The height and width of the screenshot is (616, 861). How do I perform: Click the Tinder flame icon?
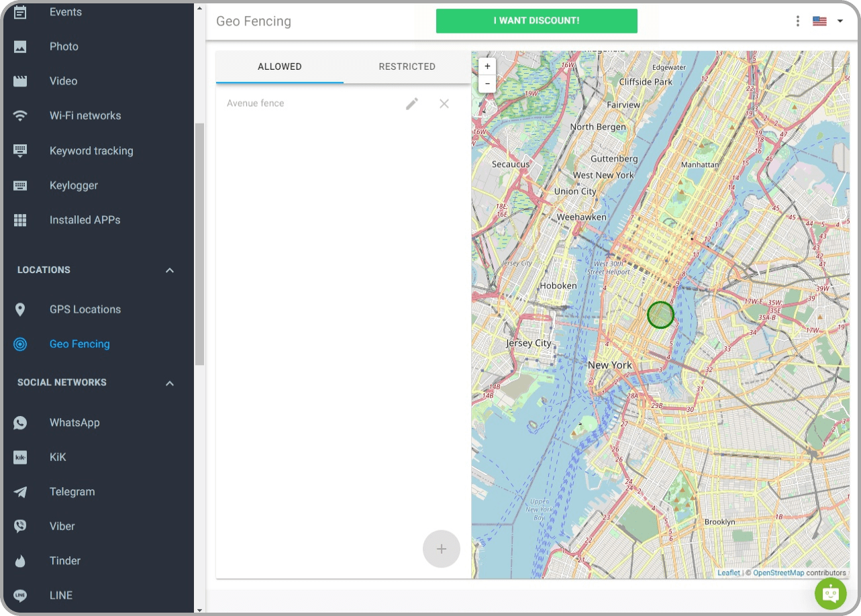pos(20,561)
